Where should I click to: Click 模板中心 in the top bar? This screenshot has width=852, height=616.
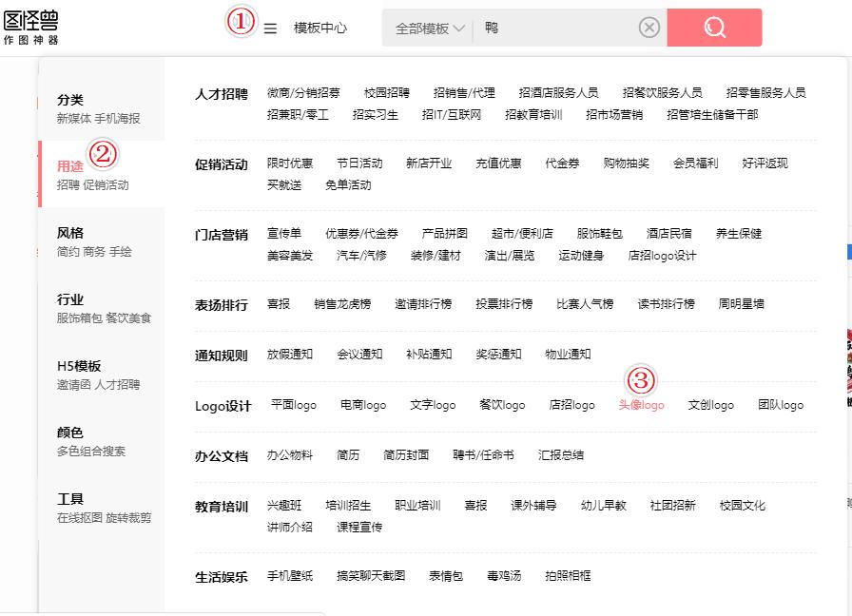322,28
